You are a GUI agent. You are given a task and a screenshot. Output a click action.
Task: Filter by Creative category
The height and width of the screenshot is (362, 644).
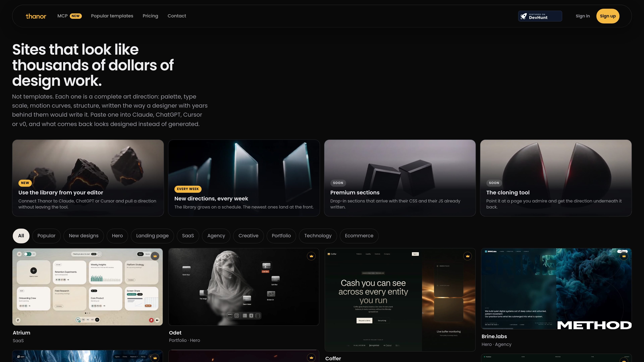pyautogui.click(x=248, y=236)
